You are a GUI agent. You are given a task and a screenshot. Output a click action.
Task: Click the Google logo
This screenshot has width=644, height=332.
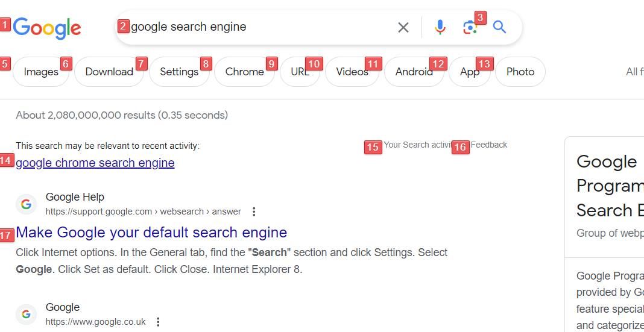47,28
